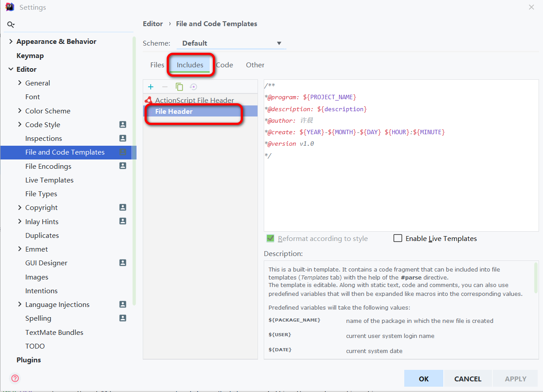543x392 pixels.
Task: Click the ActionScript File Header red icon
Action: coord(148,100)
